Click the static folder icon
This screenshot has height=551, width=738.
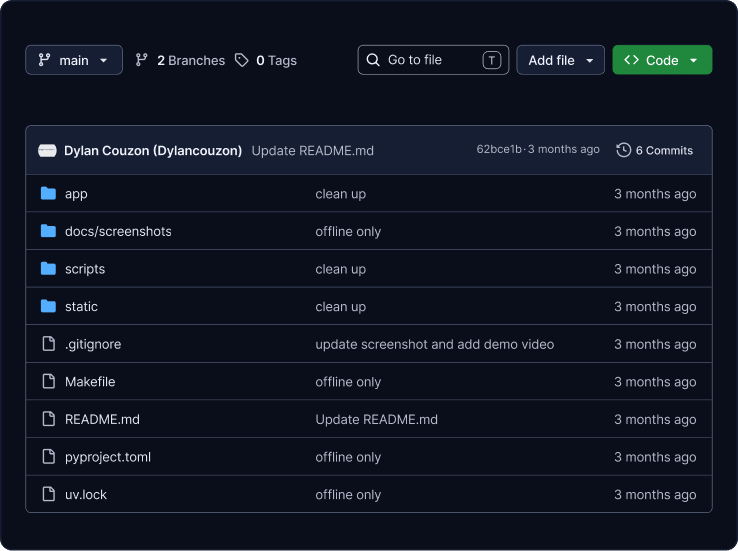coord(48,306)
